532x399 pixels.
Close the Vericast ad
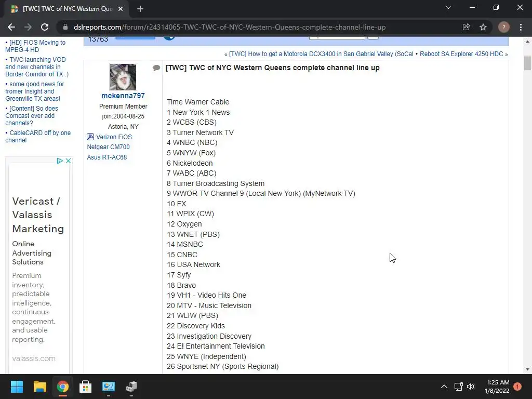tap(68, 161)
